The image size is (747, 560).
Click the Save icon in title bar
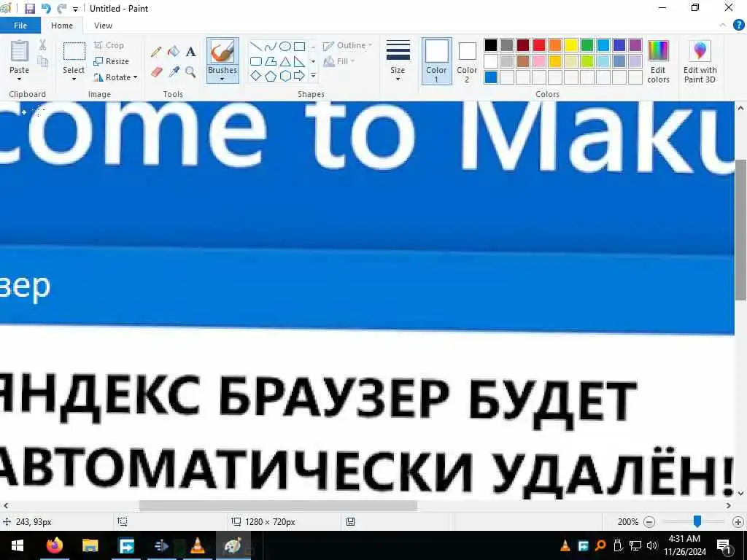[30, 9]
